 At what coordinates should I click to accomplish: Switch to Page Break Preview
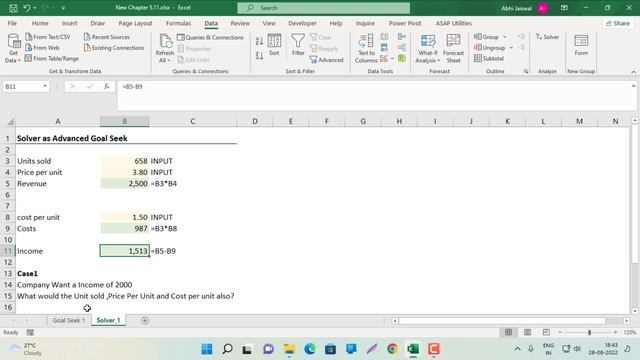(x=546, y=332)
